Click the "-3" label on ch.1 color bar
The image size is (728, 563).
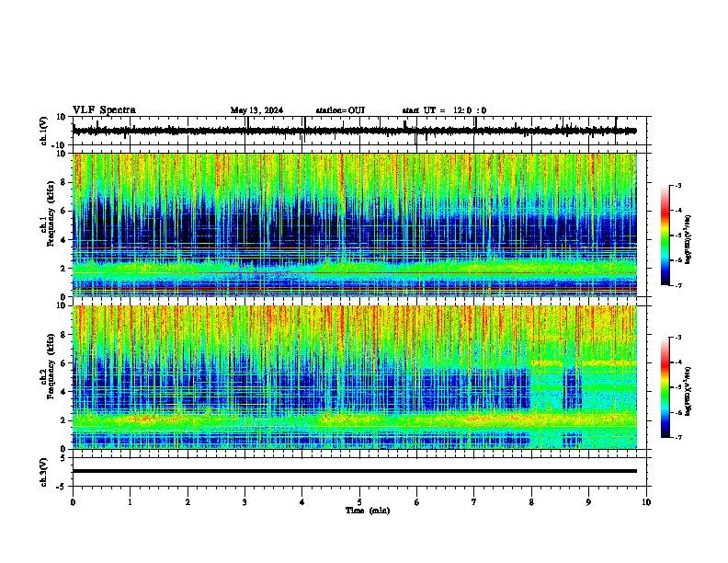click(678, 186)
